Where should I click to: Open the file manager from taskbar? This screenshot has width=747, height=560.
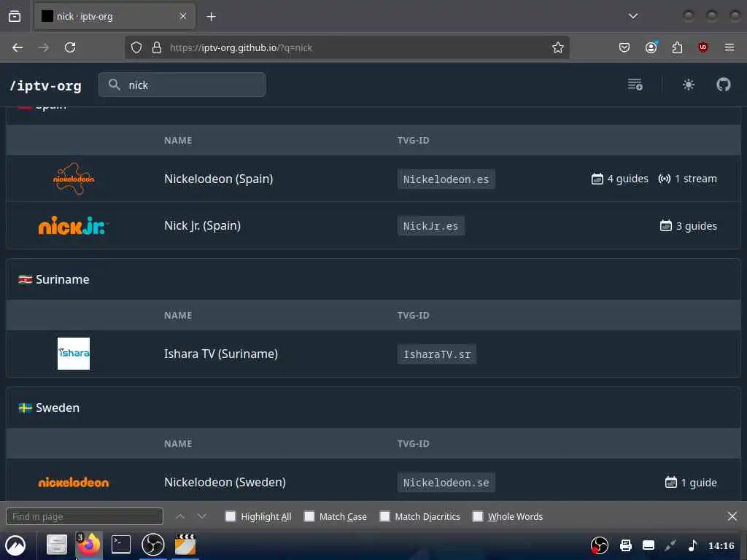[x=57, y=545]
